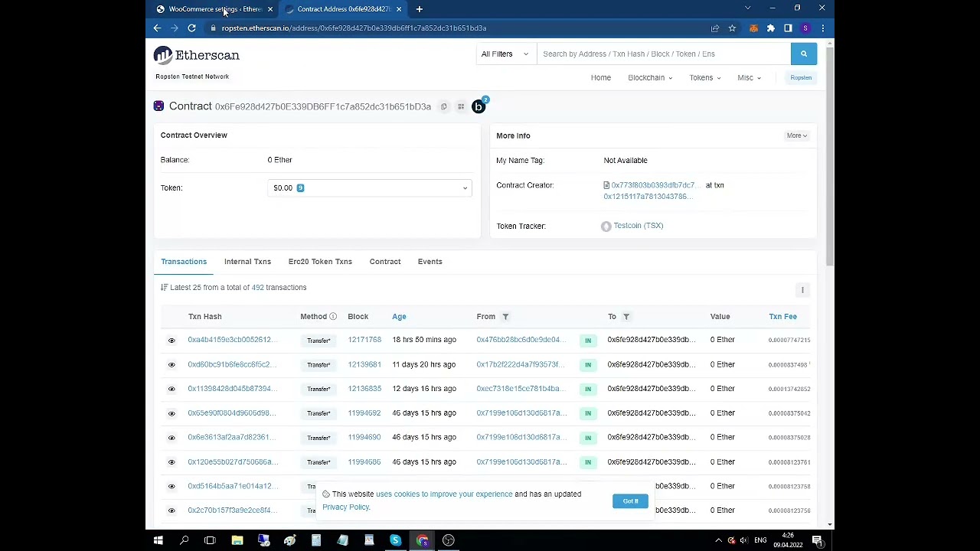Copy the contract address to clipboard
The width and height of the screenshot is (980, 551).
[443, 106]
